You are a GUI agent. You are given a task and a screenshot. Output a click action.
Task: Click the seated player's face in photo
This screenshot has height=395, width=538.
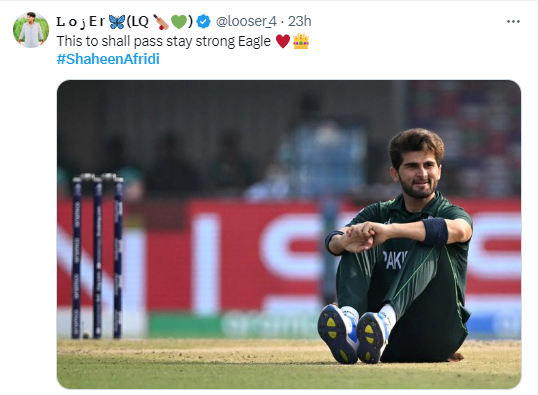click(x=419, y=171)
